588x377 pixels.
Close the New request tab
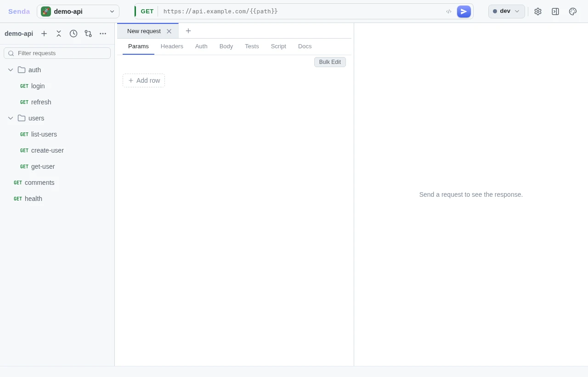[x=169, y=31]
